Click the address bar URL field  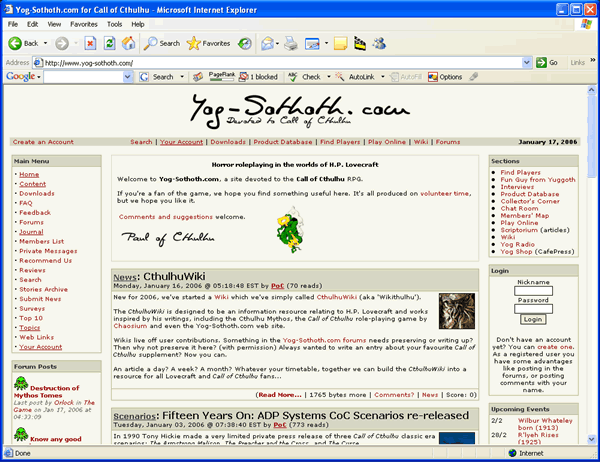(277, 62)
